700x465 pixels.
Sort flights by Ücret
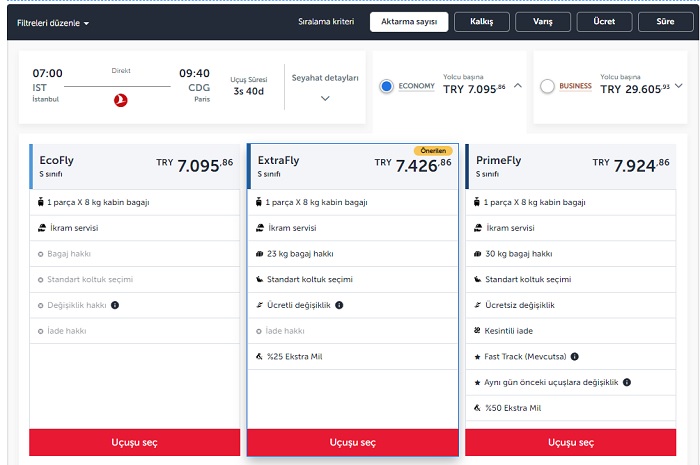click(x=604, y=22)
